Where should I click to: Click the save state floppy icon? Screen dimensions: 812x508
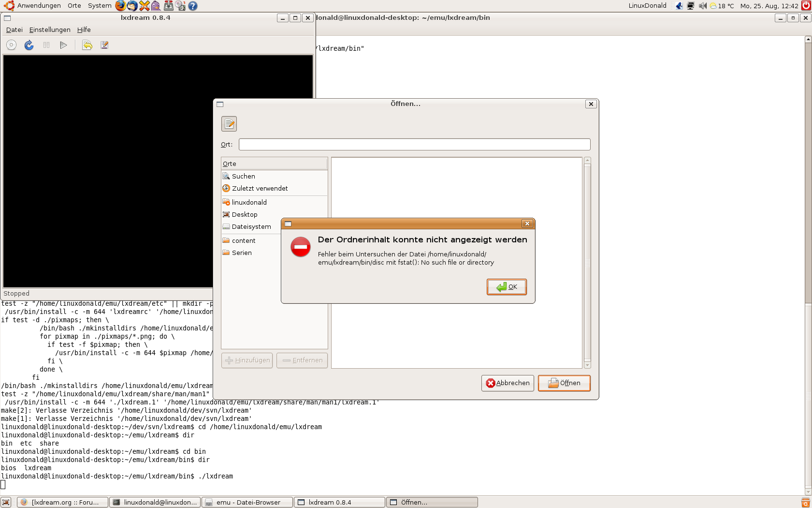coord(104,45)
